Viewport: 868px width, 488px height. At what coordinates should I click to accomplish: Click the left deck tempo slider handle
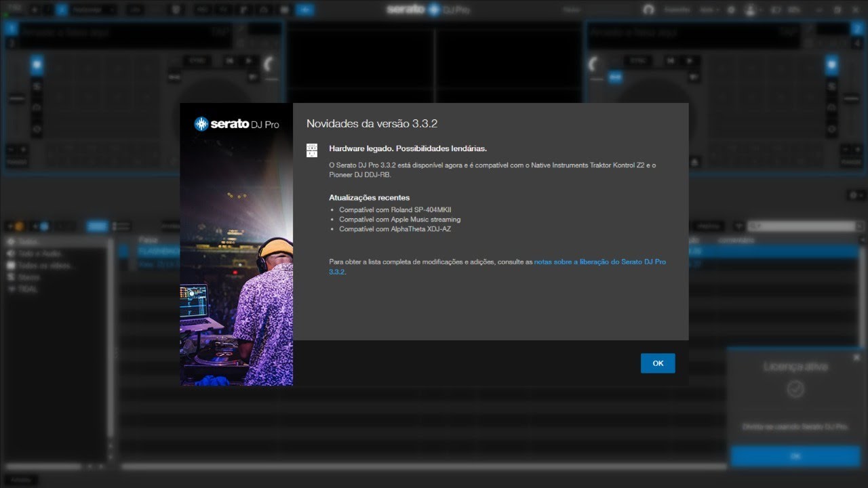click(16, 100)
